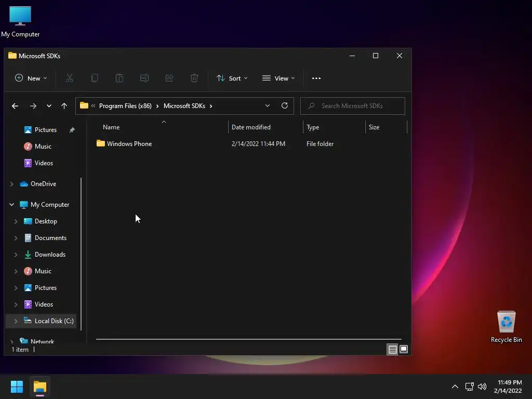Select Videos in quick access
This screenshot has width=532, height=399.
[44, 163]
